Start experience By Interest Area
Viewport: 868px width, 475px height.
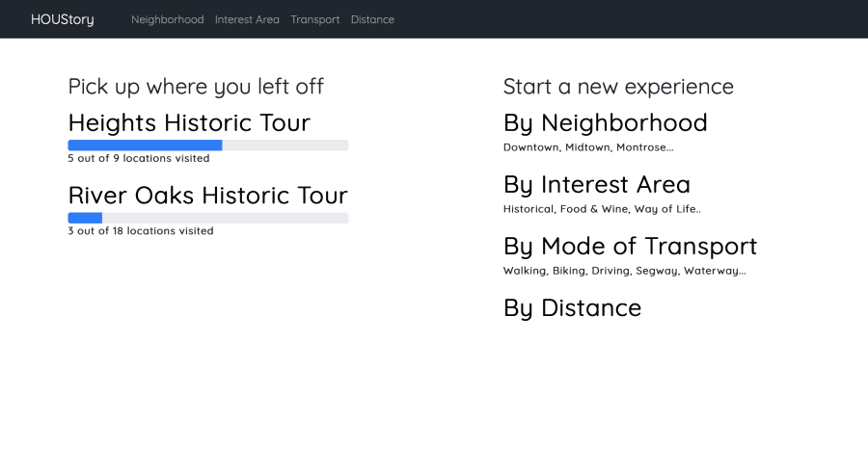[597, 185]
